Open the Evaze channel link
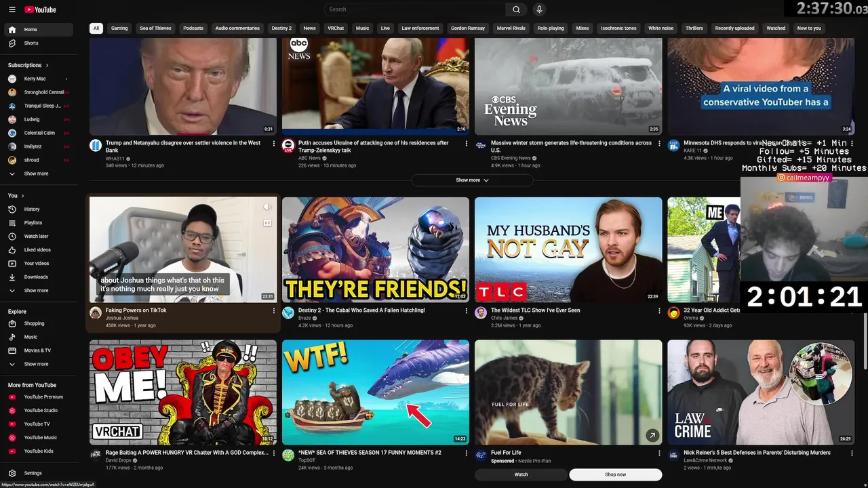Viewport: 868px width, 488px height. click(306, 318)
